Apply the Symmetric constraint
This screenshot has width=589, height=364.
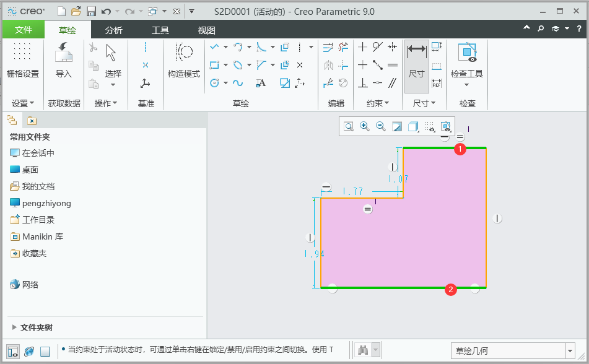pyautogui.click(x=393, y=47)
